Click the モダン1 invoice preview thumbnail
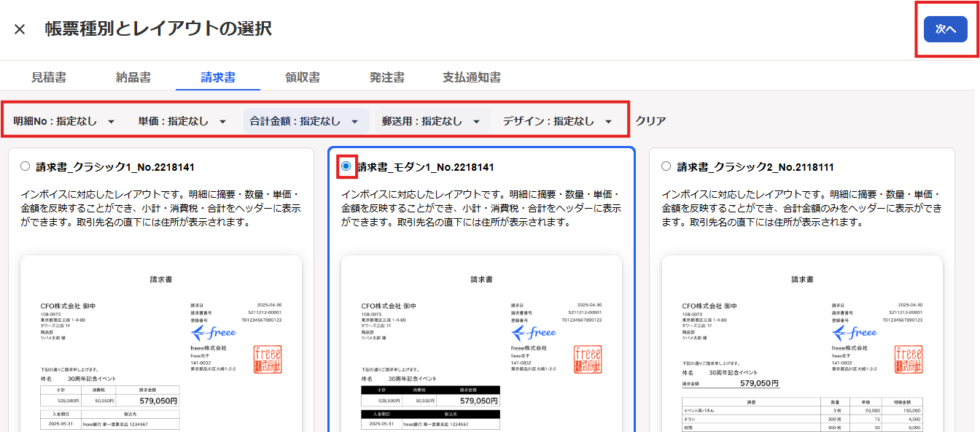Screen dimensions: 980x432 click(481, 343)
